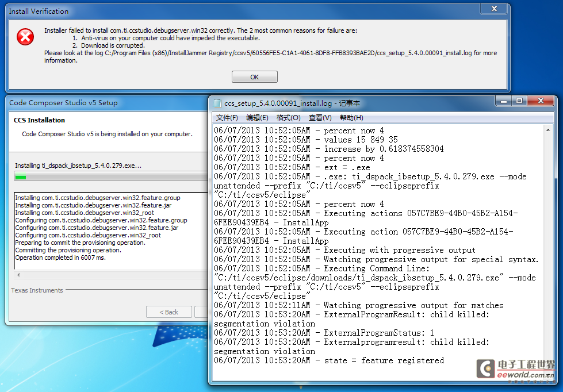Open the 格式(O) menu in Notepad

pyautogui.click(x=288, y=118)
